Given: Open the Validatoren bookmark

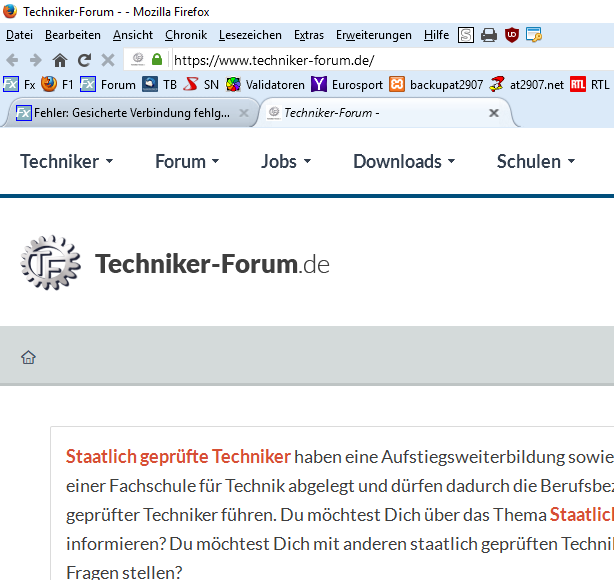Looking at the screenshot, I should [265, 85].
